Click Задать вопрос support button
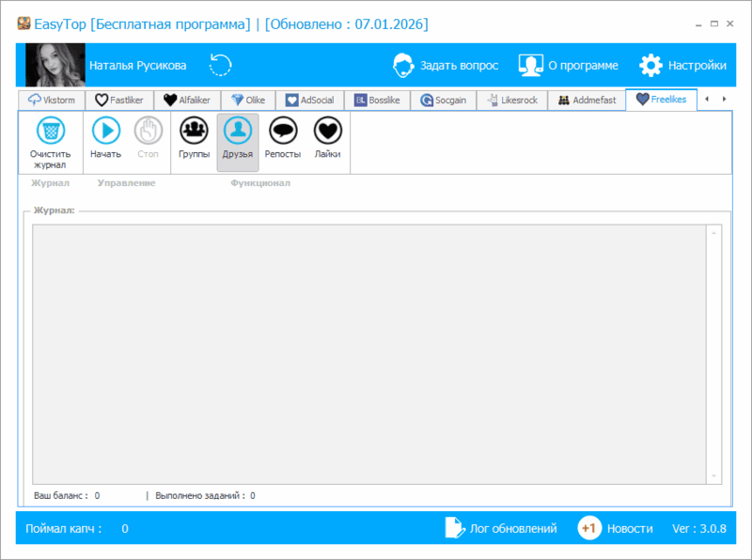 [x=445, y=66]
